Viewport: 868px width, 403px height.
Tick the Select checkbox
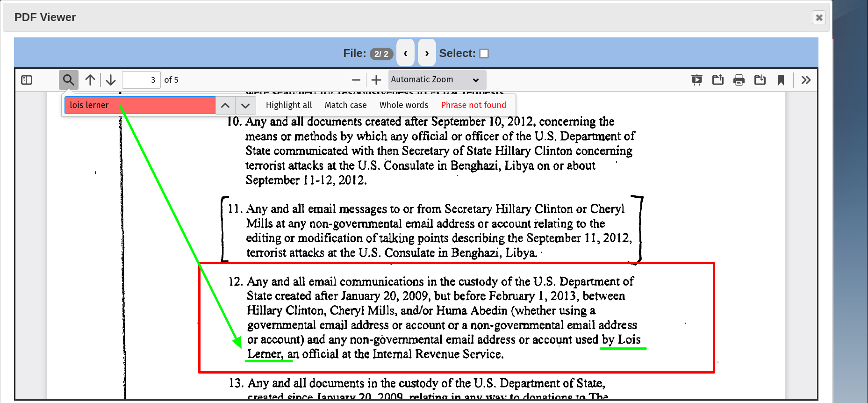pos(484,53)
